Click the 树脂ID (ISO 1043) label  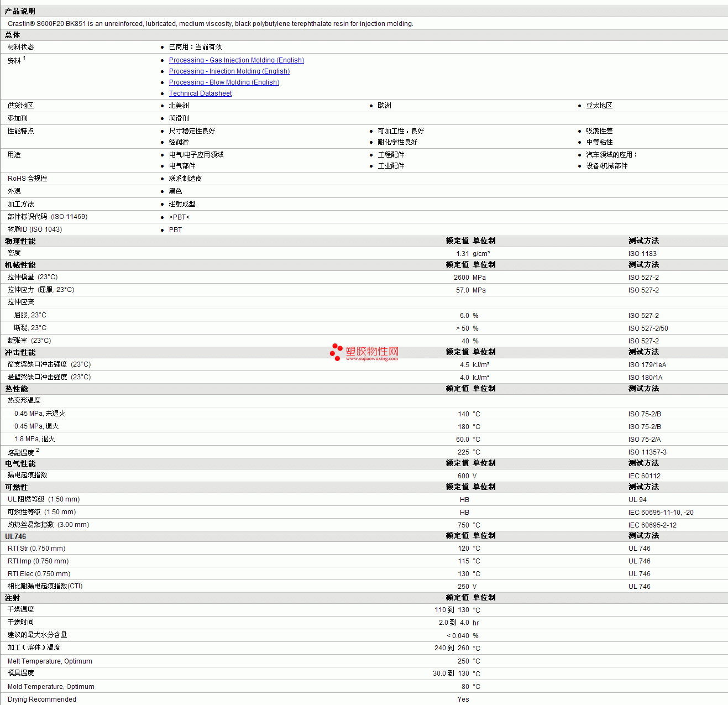(35, 229)
